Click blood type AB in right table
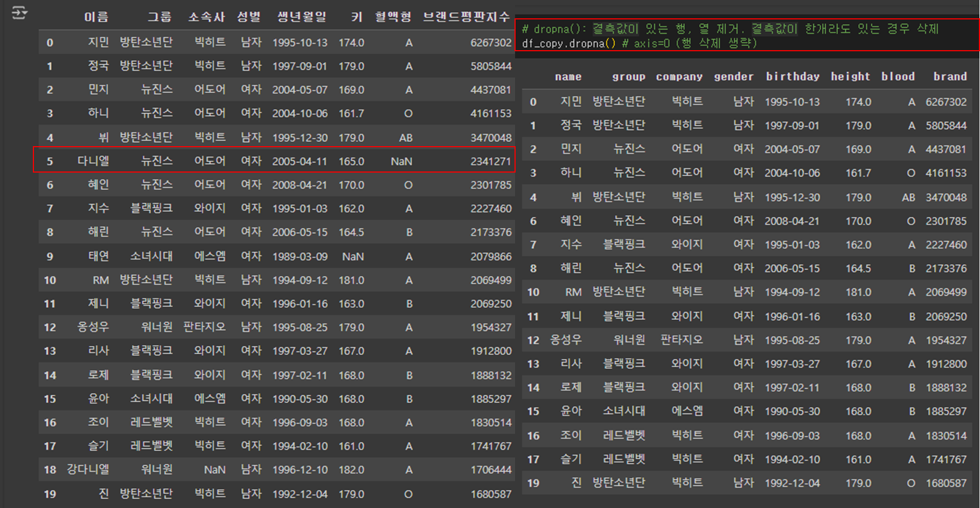Image resolution: width=980 pixels, height=508 pixels. pyautogui.click(x=908, y=197)
